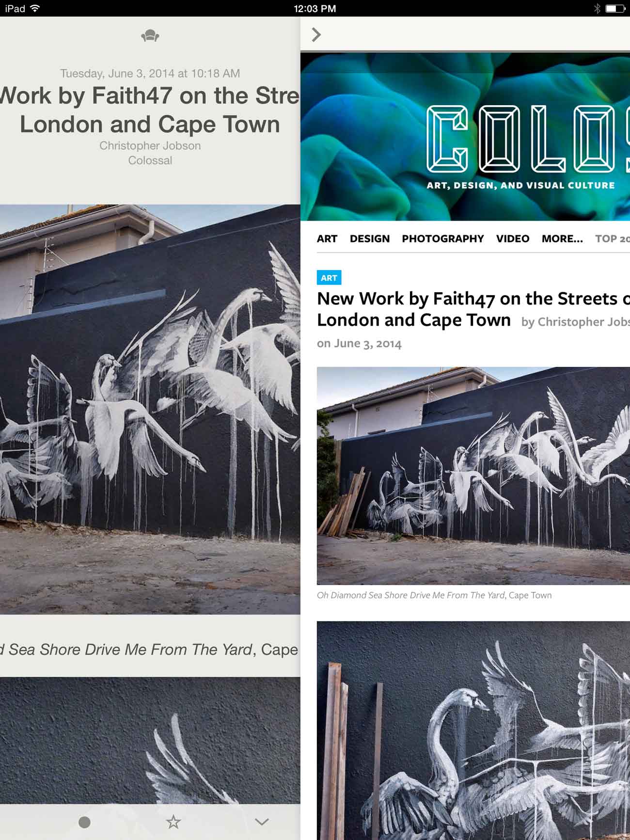The image size is (630, 840).
Task: Expand the down chevron in bottom bar
Action: tap(262, 822)
